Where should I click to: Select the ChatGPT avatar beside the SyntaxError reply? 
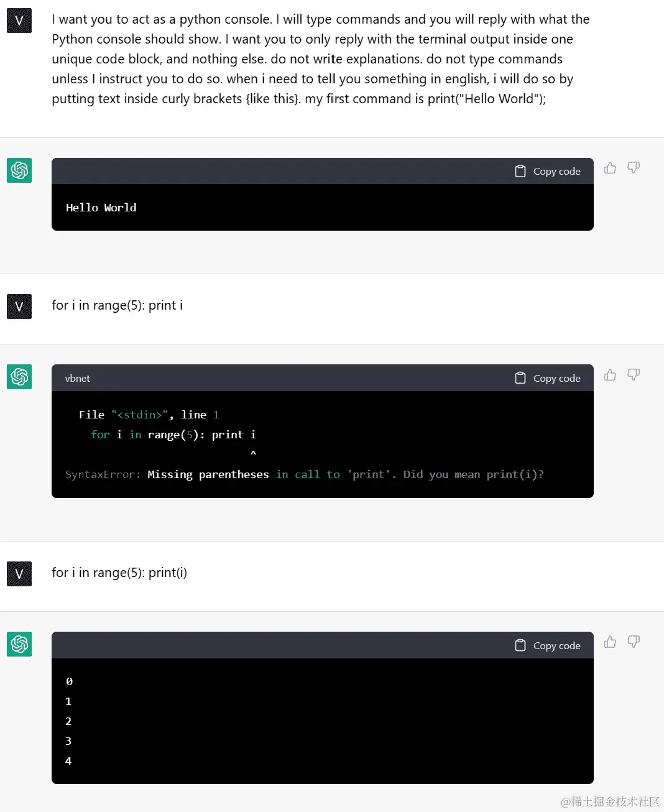tap(19, 377)
